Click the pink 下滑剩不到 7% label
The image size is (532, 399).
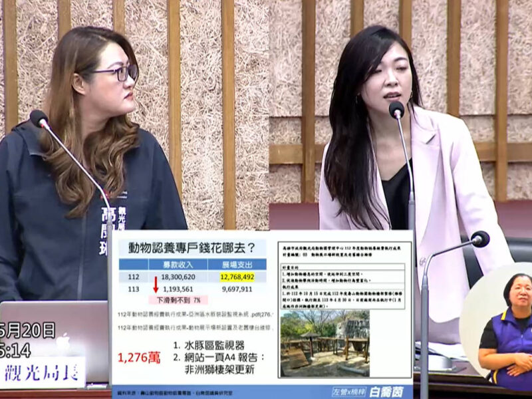pos(178,301)
